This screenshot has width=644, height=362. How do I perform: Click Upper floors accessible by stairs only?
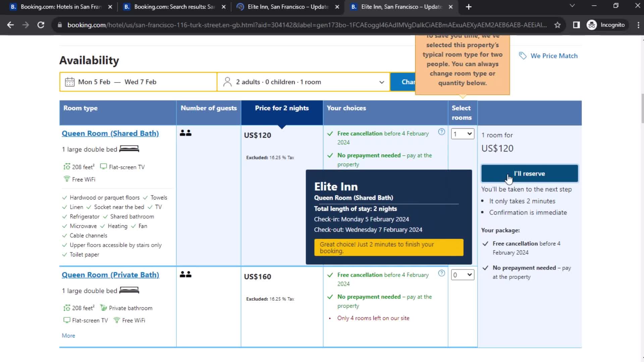point(115,245)
